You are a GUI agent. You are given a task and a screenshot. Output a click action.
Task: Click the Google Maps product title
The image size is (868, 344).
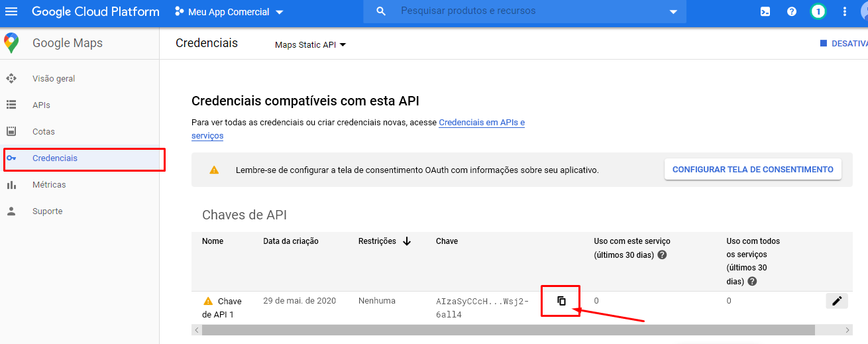(x=68, y=43)
